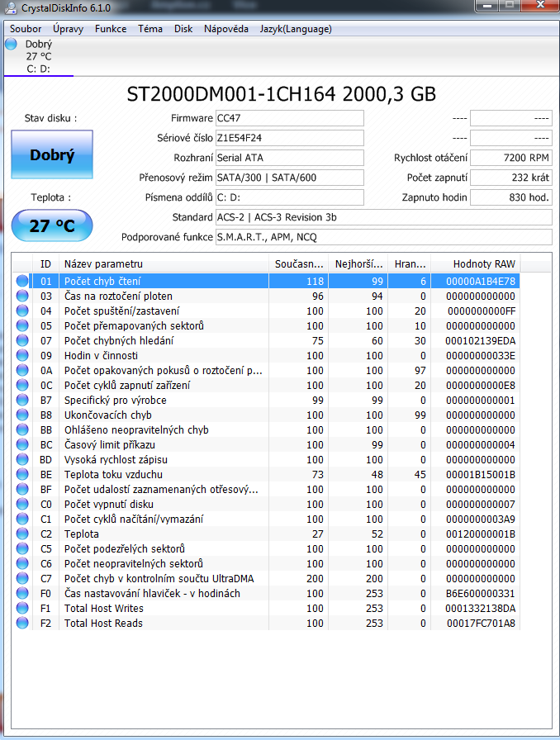560x740 pixels.
Task: Click the status orb for attribute C6
Action: click(22, 563)
